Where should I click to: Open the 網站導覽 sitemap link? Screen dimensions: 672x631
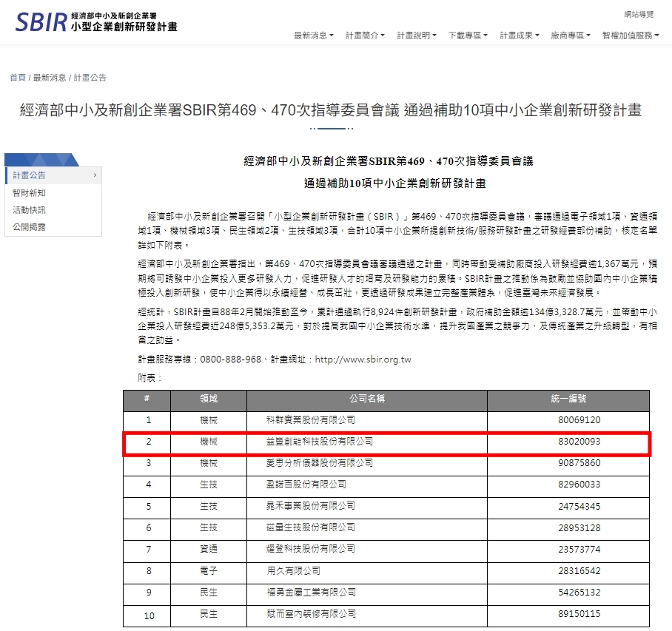(x=639, y=15)
